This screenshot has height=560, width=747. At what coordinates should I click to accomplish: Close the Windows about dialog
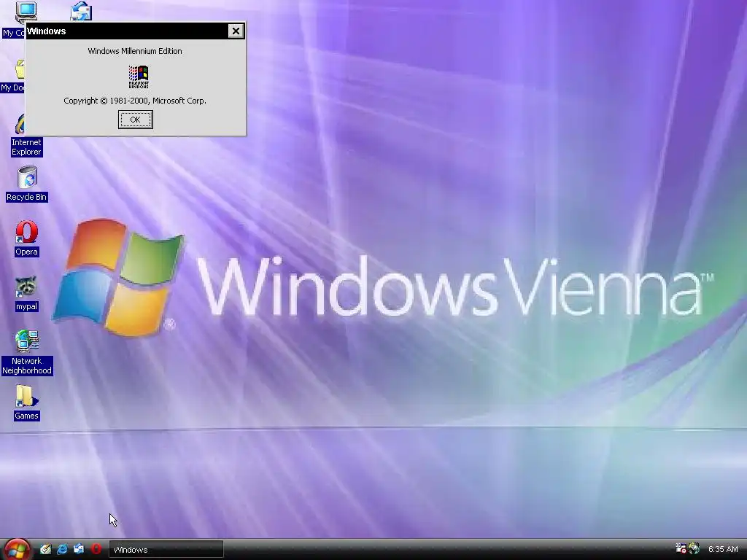(x=236, y=31)
